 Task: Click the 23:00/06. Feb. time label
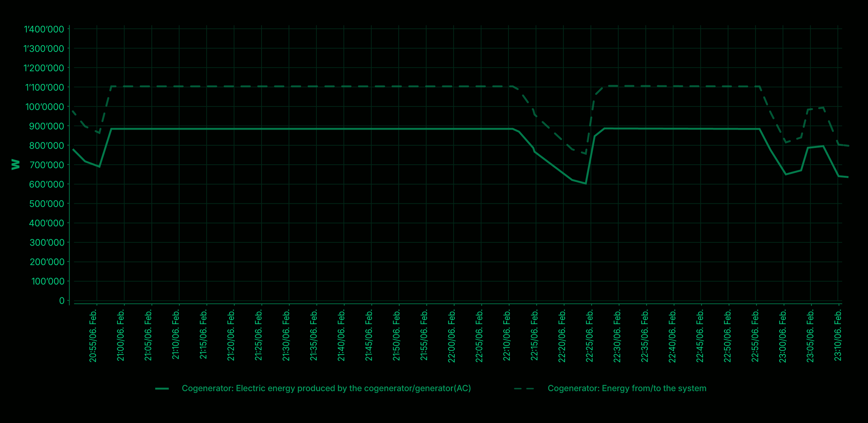782,336
